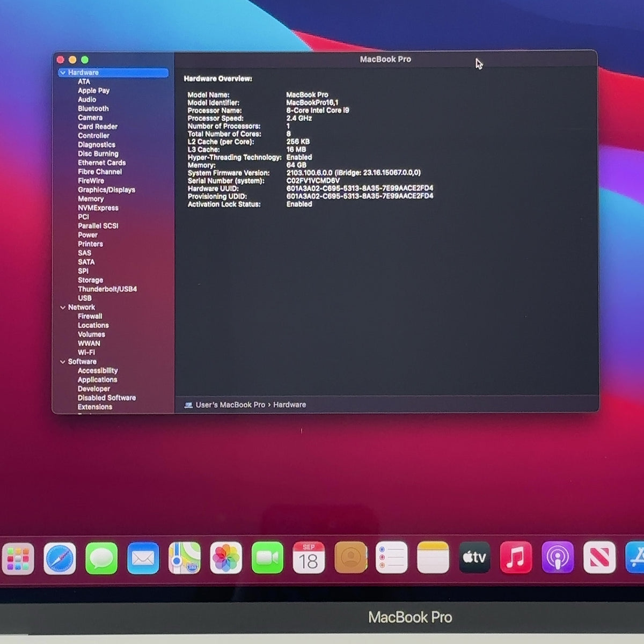Select NVMExpress in the sidebar
The width and height of the screenshot is (644, 644).
[98, 208]
